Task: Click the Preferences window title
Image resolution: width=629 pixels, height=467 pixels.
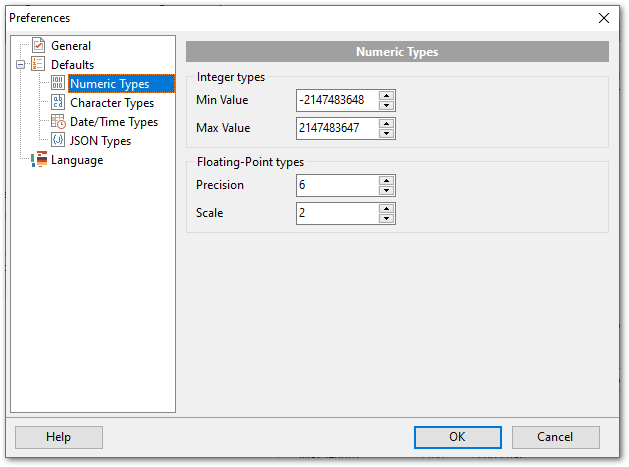Action: click(x=39, y=18)
